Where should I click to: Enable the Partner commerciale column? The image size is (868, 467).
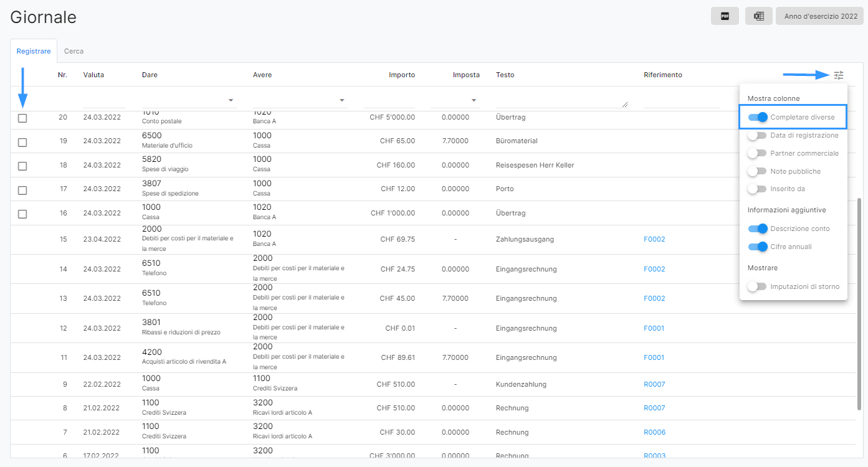[758, 153]
